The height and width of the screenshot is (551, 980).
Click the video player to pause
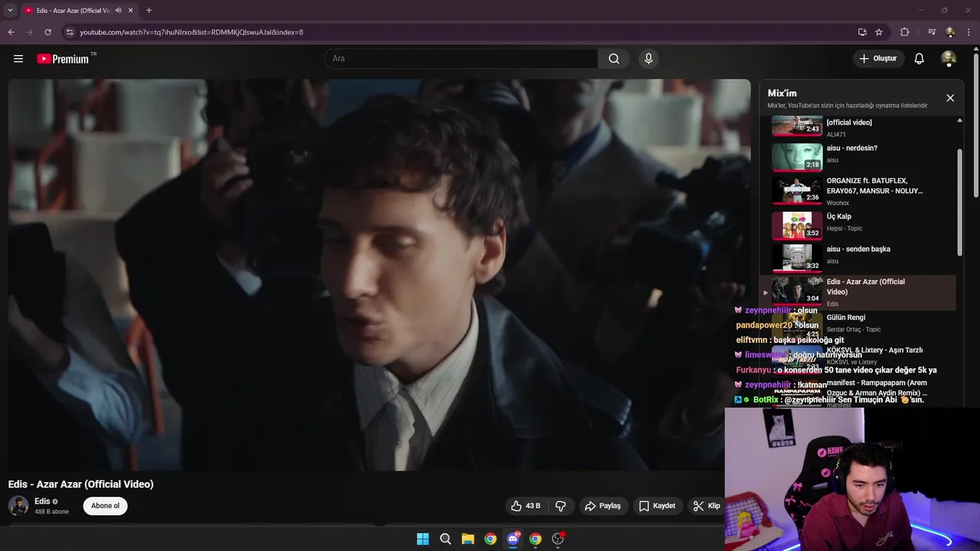click(379, 275)
